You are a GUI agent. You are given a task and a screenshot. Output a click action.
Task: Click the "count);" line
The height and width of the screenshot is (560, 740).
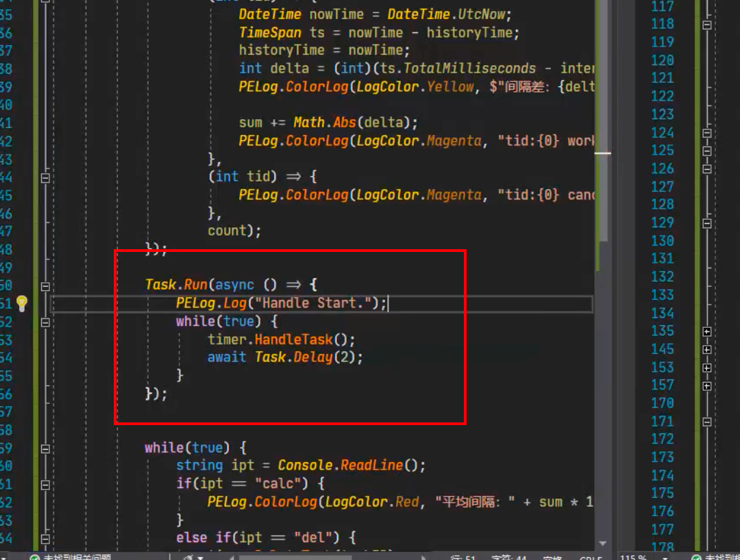point(234,231)
